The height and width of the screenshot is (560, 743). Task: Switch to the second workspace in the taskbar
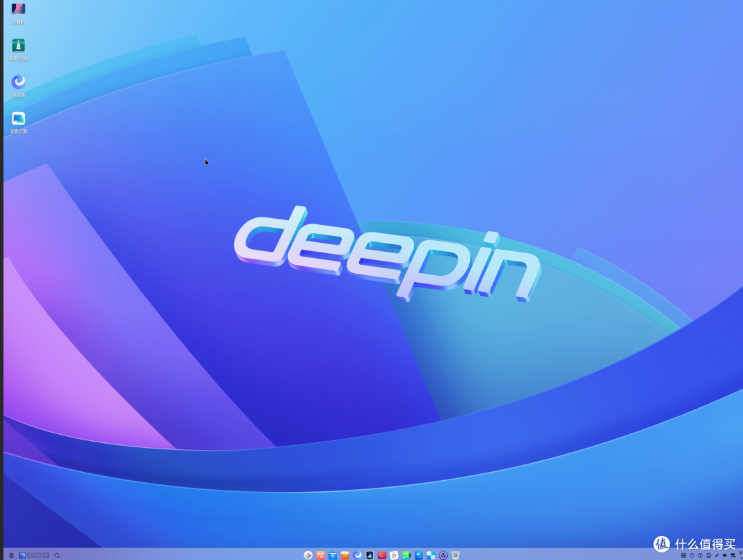coord(30,555)
